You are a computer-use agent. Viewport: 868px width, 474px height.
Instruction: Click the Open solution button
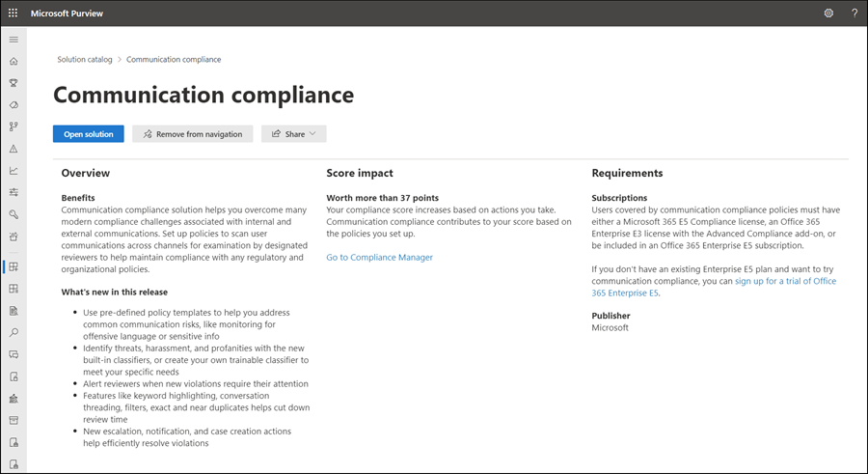coord(89,133)
